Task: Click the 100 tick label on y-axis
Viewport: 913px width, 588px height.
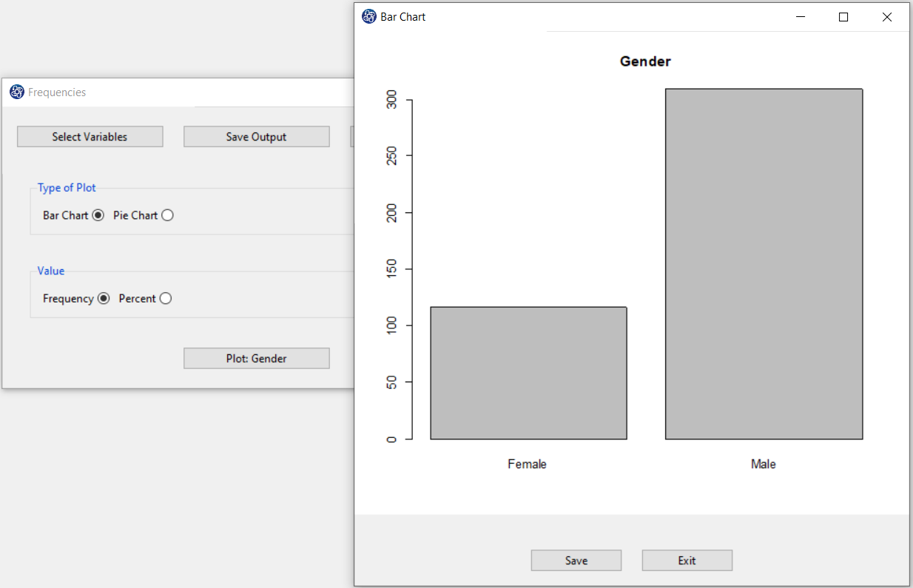Action: click(x=391, y=325)
